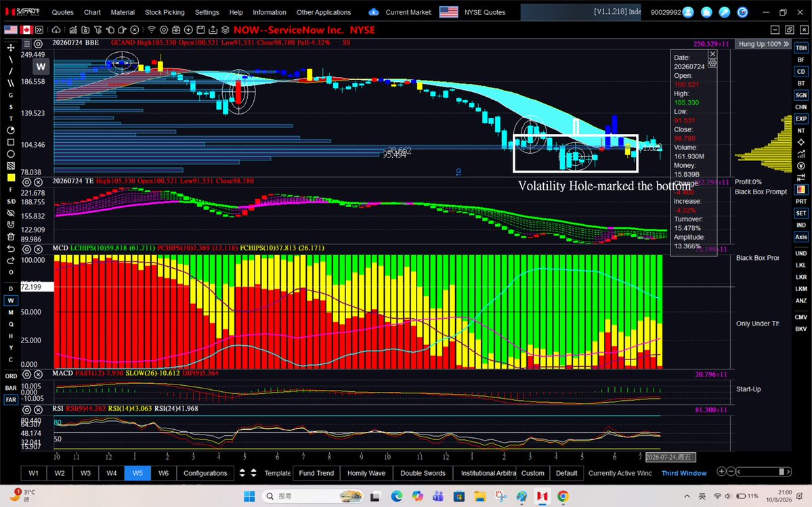The image size is (812, 507).
Task: Click the undo arrow in left sidebar
Action: click(11, 249)
